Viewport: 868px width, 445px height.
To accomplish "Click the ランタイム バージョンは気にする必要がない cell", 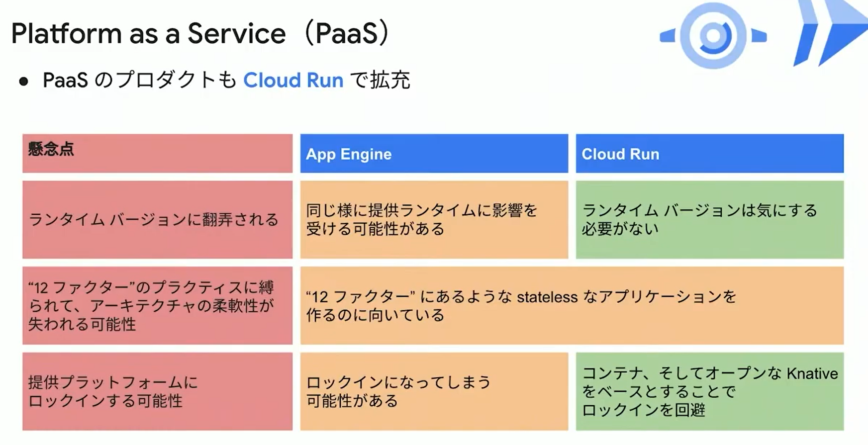I will [x=710, y=220].
